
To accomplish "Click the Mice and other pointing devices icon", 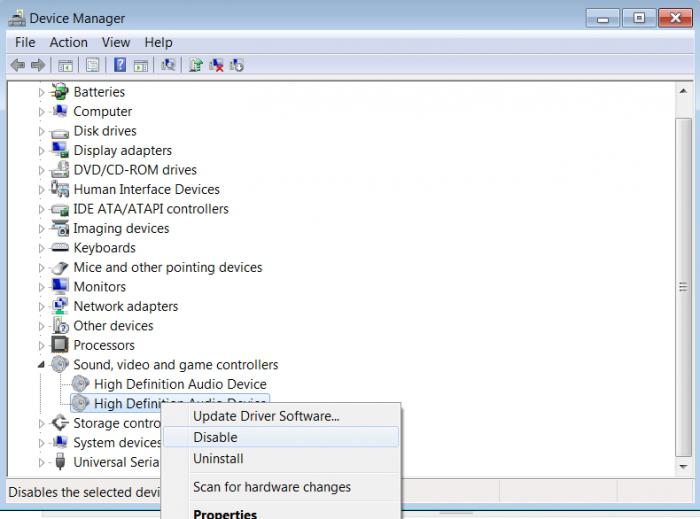I will 59,267.
